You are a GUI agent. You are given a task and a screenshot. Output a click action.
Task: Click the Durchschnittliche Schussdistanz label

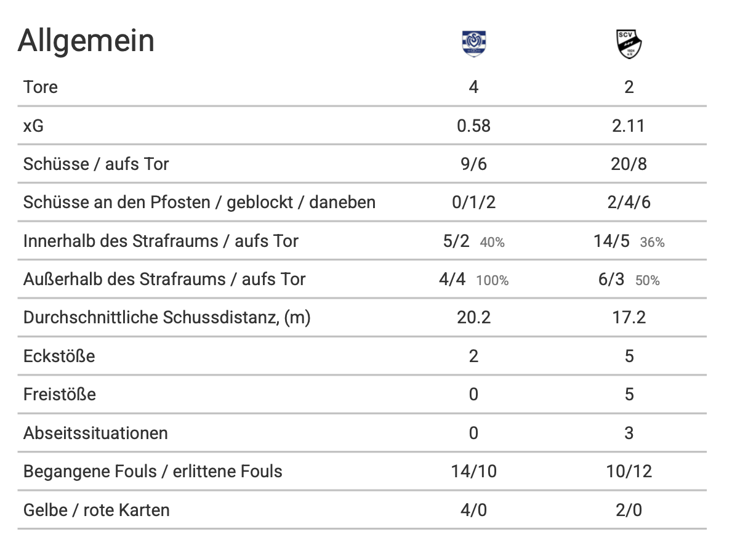pos(167,318)
